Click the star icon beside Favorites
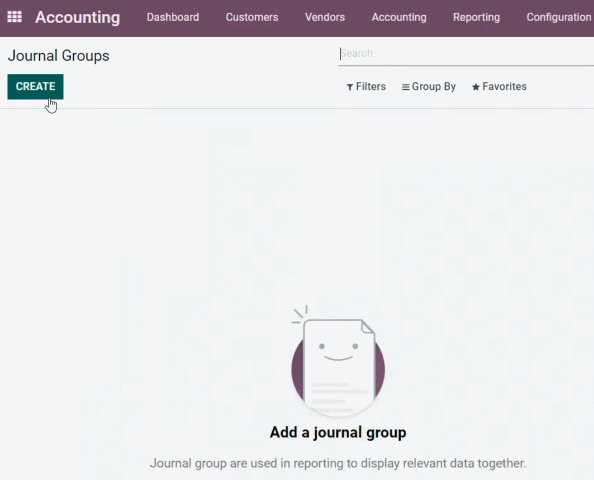Viewport: 594px width, 480px height. pyautogui.click(x=476, y=87)
